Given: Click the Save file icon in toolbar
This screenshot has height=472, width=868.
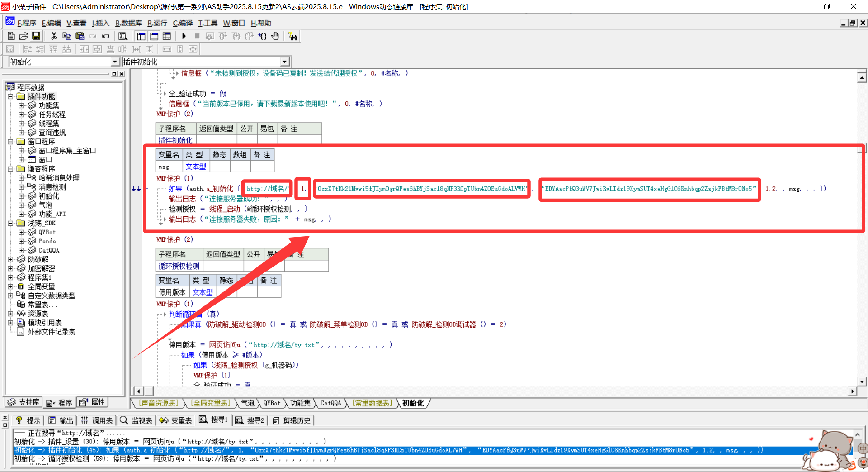Looking at the screenshot, I should (x=36, y=36).
